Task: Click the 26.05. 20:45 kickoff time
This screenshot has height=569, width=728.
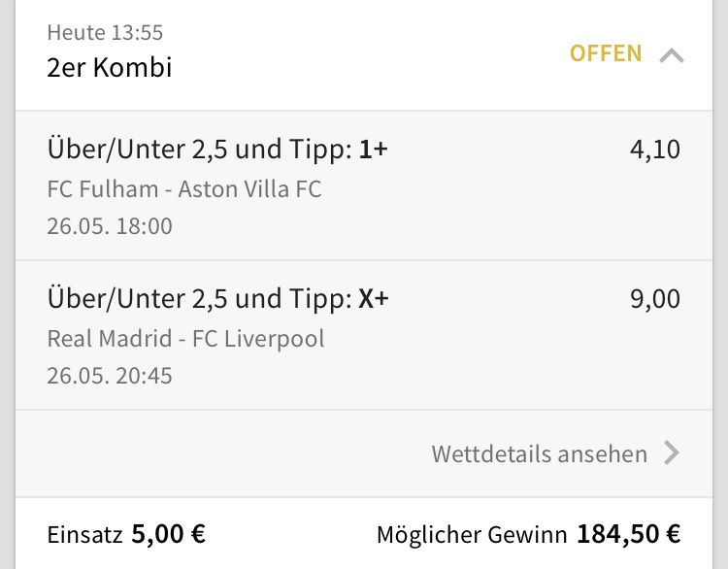Action: 110,376
